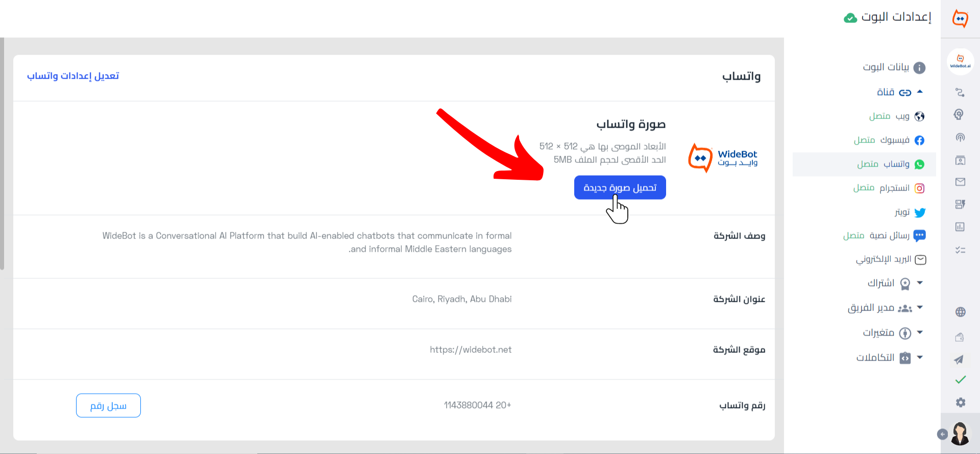Screen dimensions: 980x454
Task: Open بيانات البوت bot data item
Action: point(894,67)
